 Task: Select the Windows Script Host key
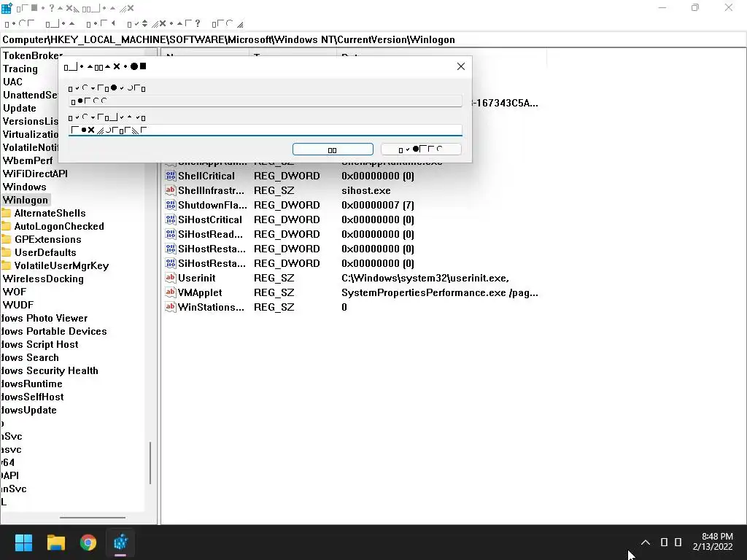click(x=39, y=344)
